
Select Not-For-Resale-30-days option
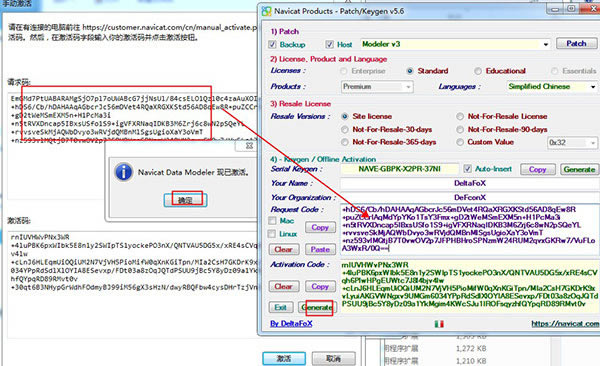point(344,129)
